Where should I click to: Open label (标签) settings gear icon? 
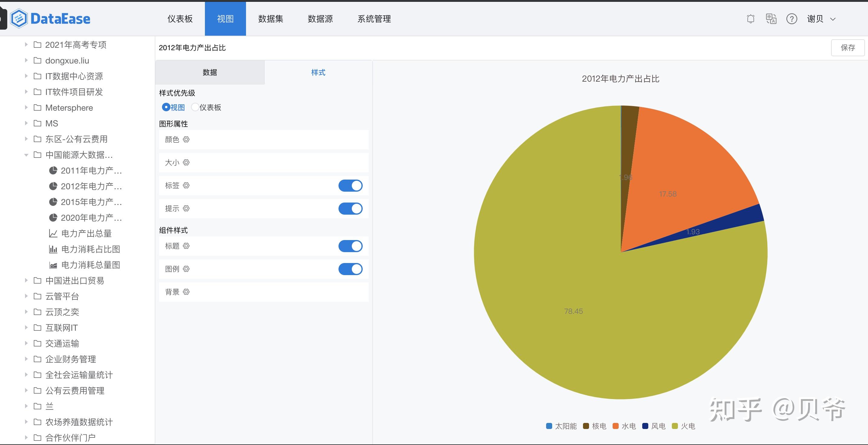click(186, 185)
